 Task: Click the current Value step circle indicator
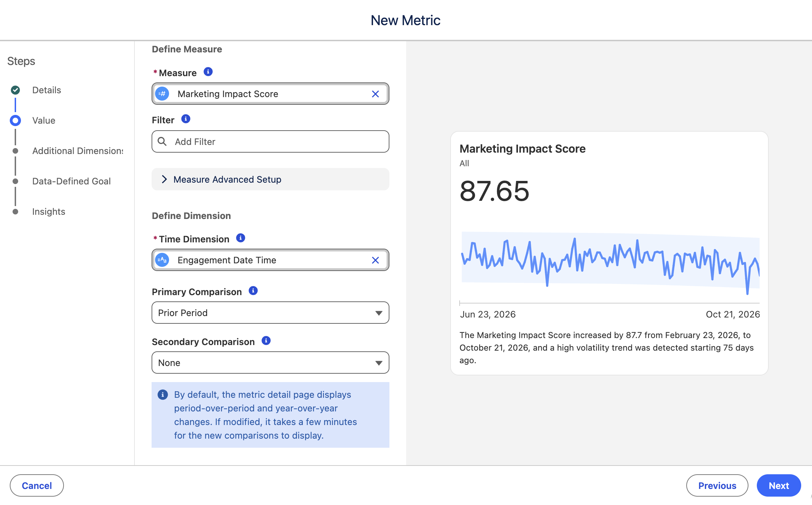[x=15, y=120]
